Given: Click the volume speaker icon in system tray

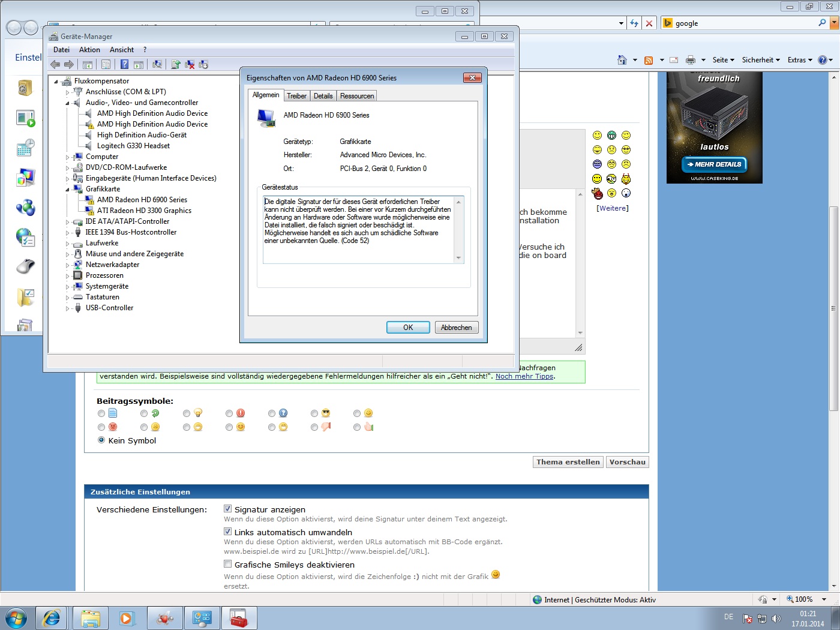Looking at the screenshot, I should click(776, 619).
